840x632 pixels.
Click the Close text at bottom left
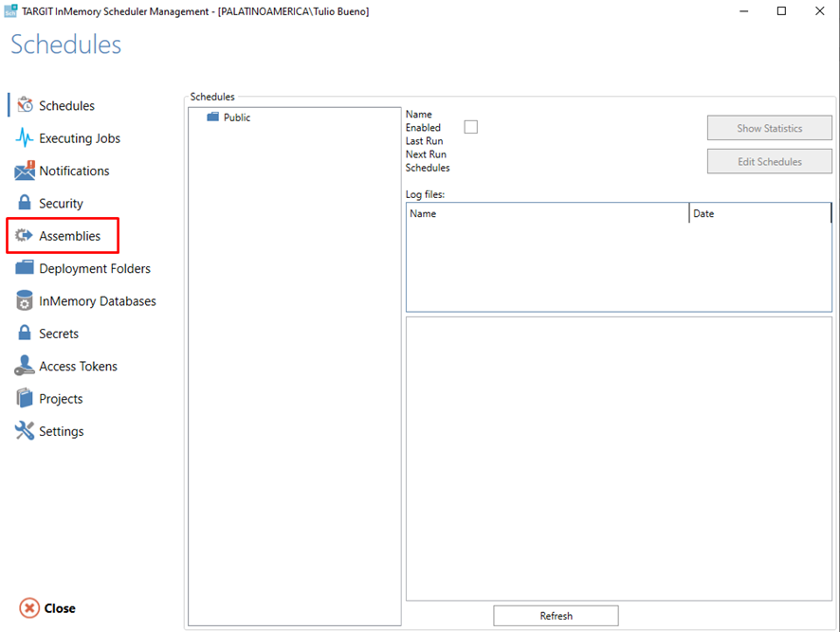tap(60, 608)
